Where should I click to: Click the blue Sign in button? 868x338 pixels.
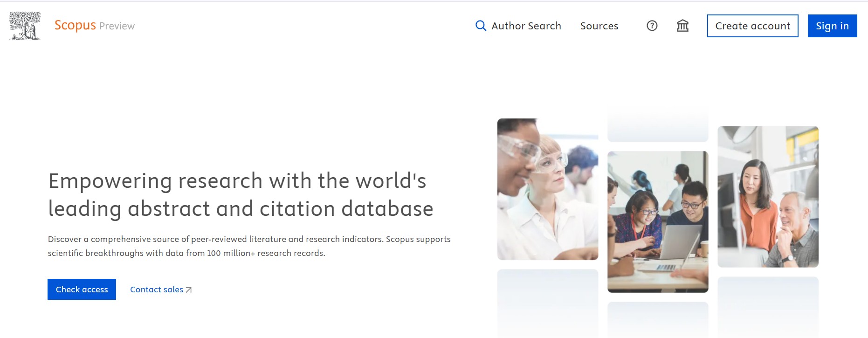click(832, 26)
